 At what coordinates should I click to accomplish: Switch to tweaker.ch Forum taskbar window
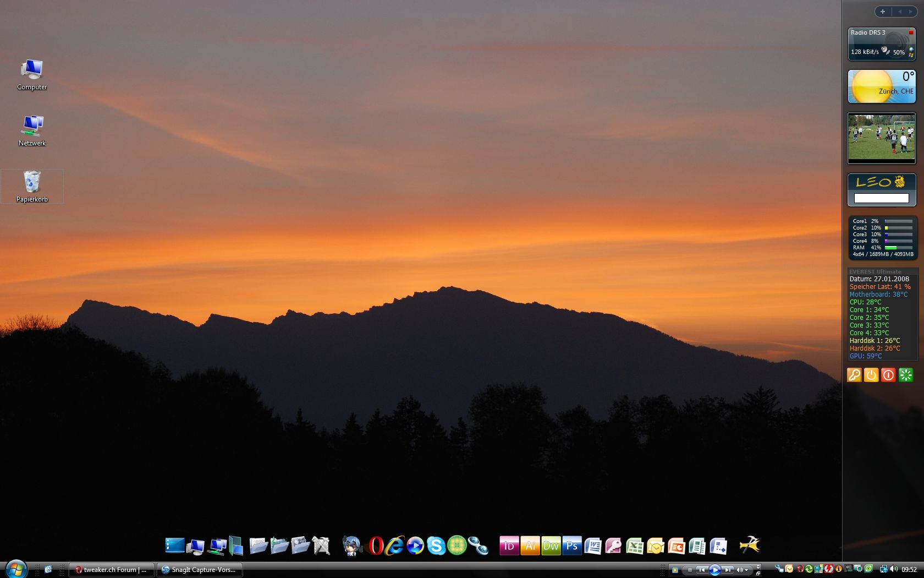(111, 570)
